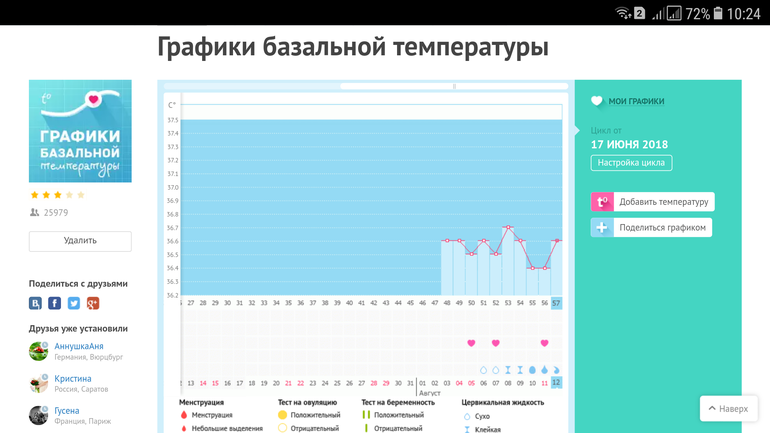
Task: Open the Мои графики tab
Action: click(x=636, y=101)
